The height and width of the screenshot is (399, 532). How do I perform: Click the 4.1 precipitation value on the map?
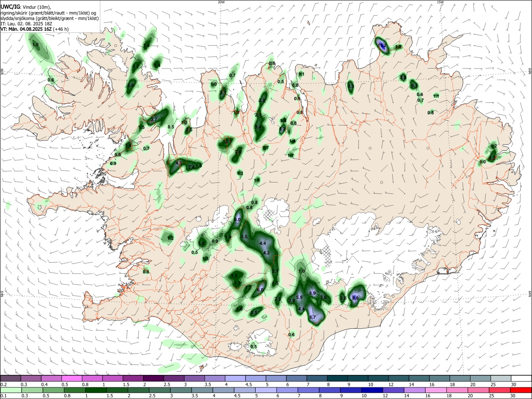pyautogui.click(x=179, y=163)
